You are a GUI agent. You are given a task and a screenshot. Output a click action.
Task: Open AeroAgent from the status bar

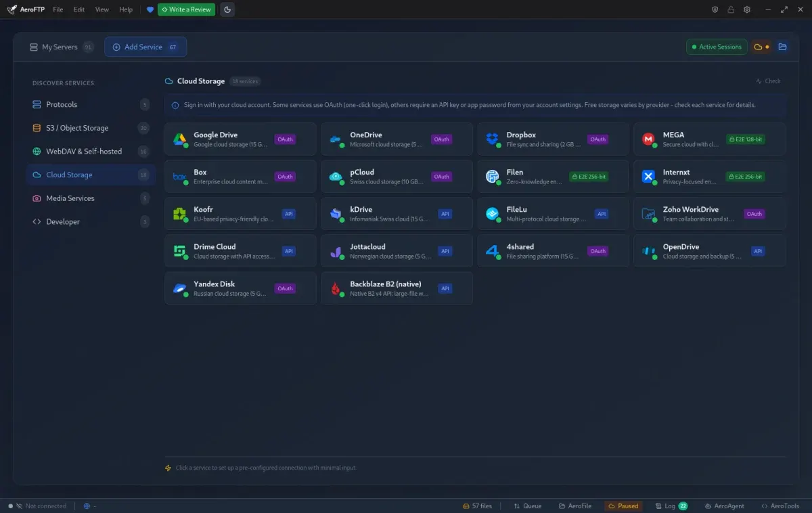point(725,506)
